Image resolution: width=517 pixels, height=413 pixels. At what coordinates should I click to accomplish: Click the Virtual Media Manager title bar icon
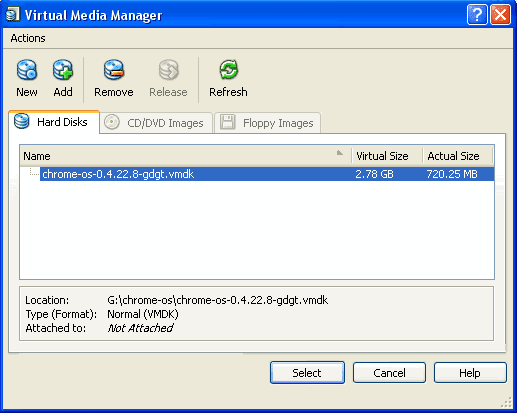point(13,15)
